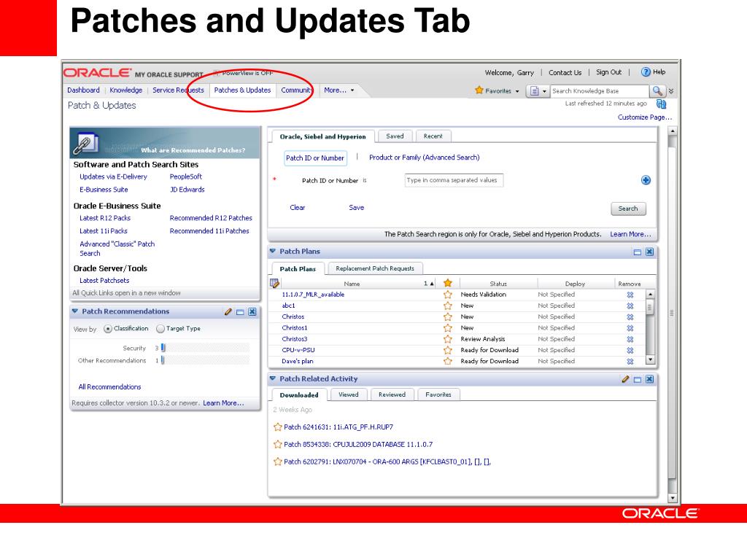Open the Customize Page link

645,117
